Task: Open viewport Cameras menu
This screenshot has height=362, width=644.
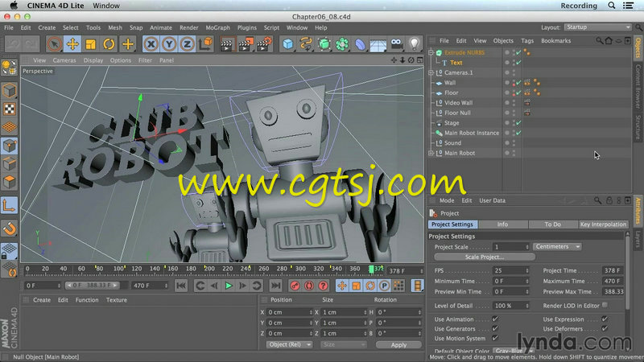Action: click(x=64, y=60)
